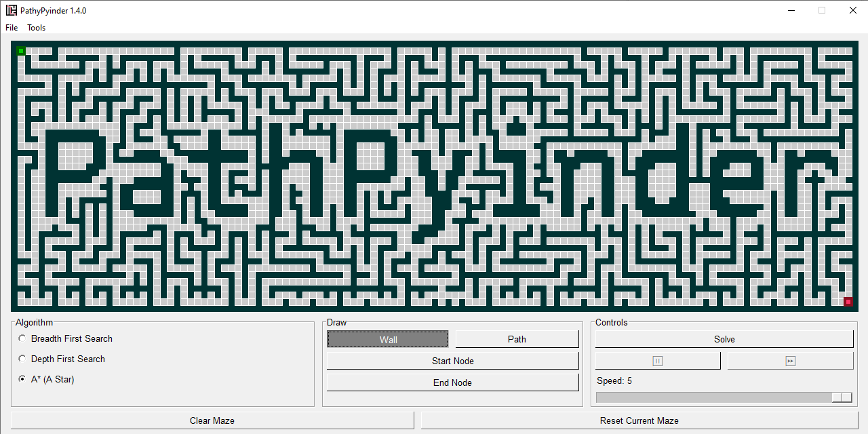Click the PathyPyinder app icon in the title bar

tap(11, 10)
